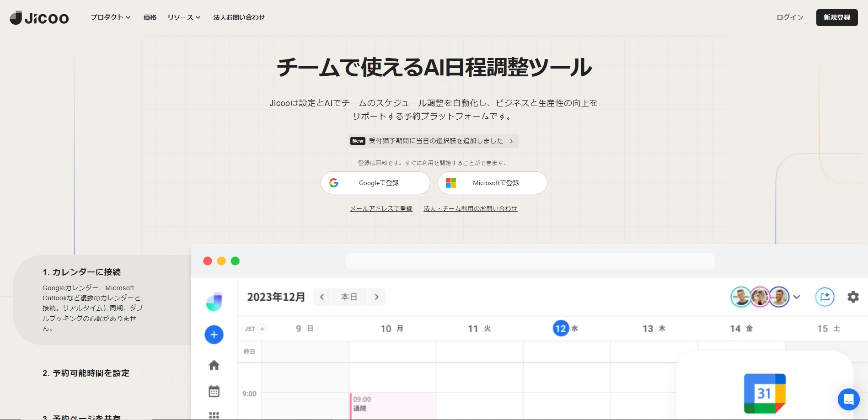Click the 本日 button
This screenshot has width=868, height=420.
pyautogui.click(x=349, y=297)
